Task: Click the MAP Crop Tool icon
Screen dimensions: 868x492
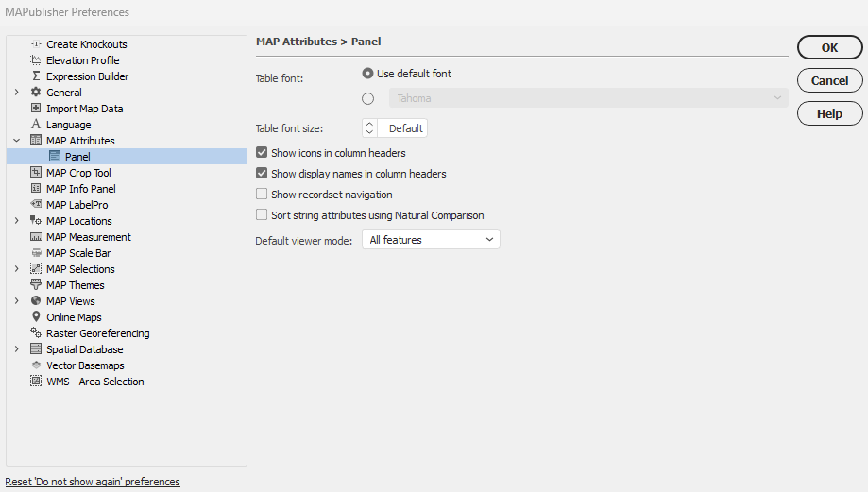Action: [36, 172]
